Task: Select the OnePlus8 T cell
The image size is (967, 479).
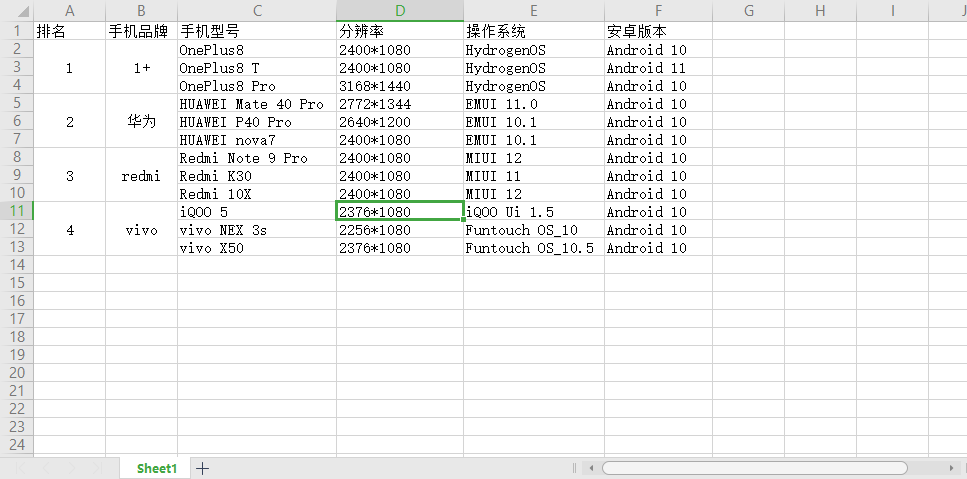Action: pos(257,67)
